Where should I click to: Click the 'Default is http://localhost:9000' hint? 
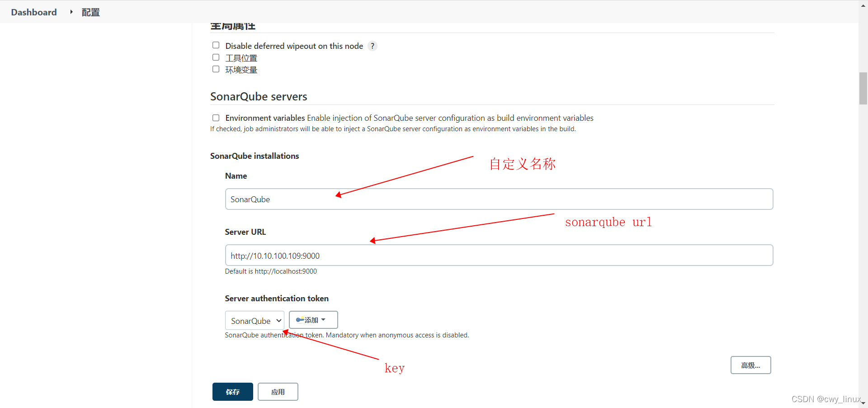(271, 271)
